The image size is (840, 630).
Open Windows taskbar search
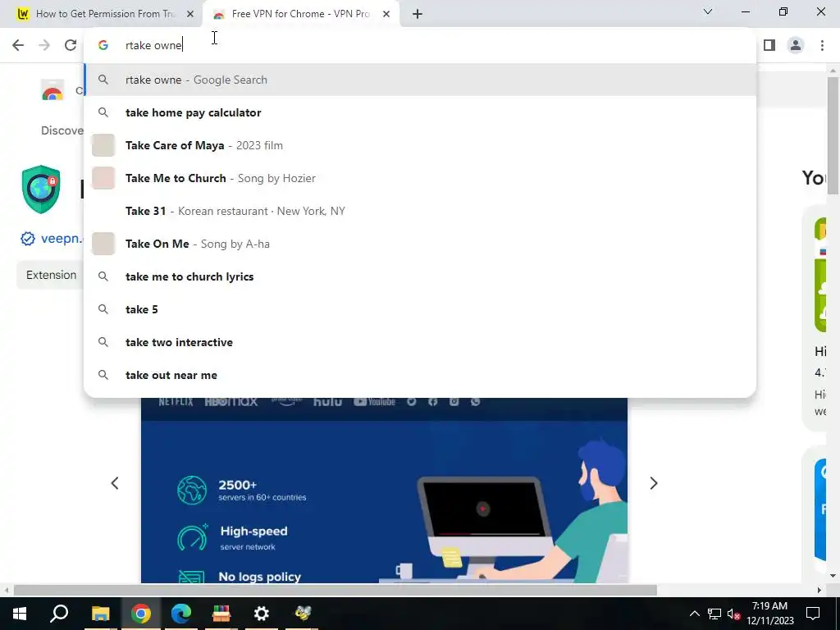coord(59,614)
